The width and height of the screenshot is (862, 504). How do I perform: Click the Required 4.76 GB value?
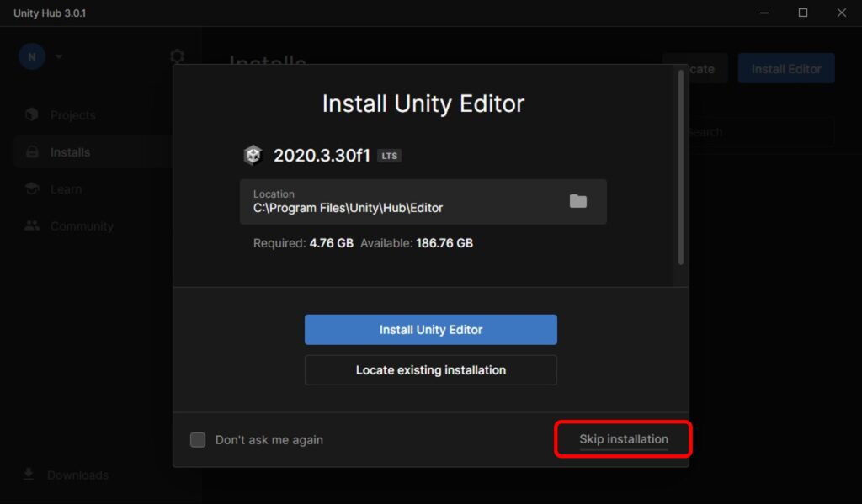(x=332, y=243)
